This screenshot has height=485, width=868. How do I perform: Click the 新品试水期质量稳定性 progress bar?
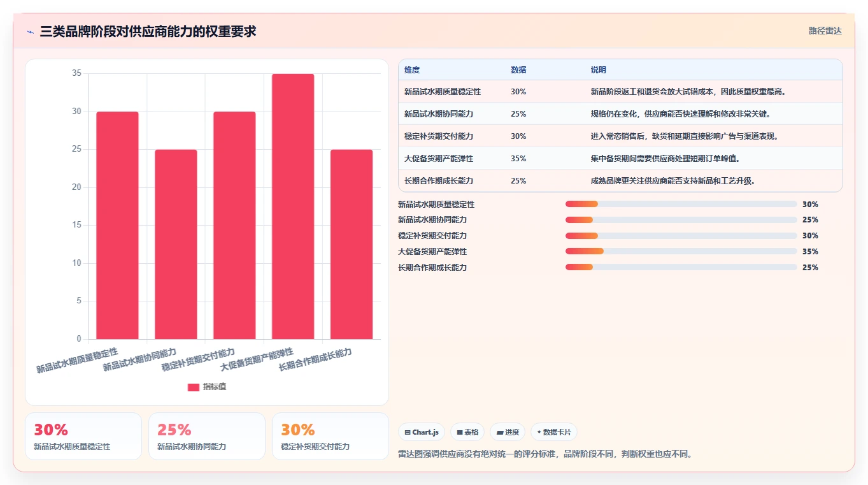tap(681, 204)
